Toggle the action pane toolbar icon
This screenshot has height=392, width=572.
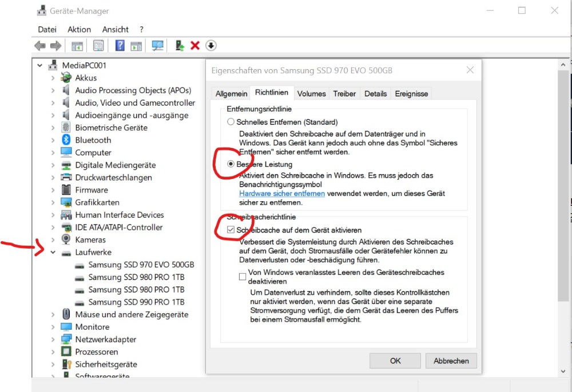136,46
